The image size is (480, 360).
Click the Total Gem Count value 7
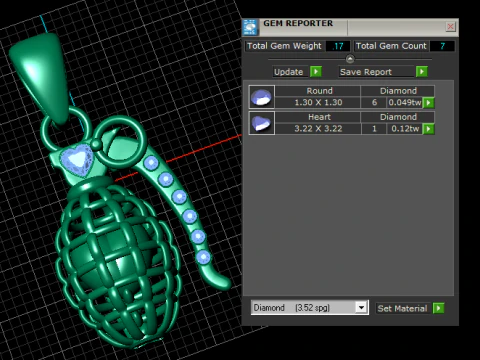[x=442, y=46]
